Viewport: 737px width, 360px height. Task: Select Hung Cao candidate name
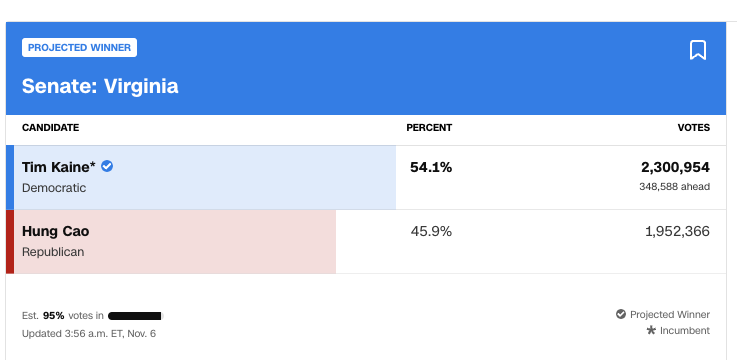click(55, 231)
